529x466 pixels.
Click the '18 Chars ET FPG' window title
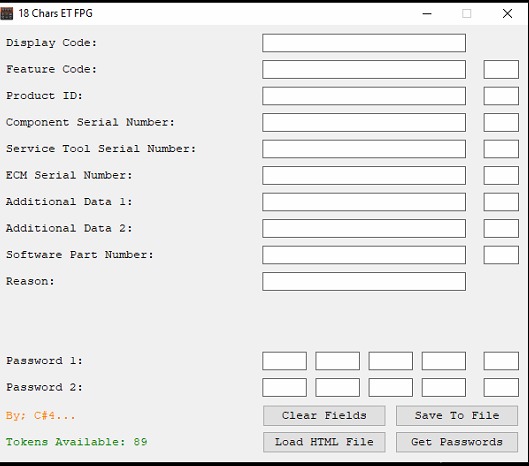click(56, 13)
